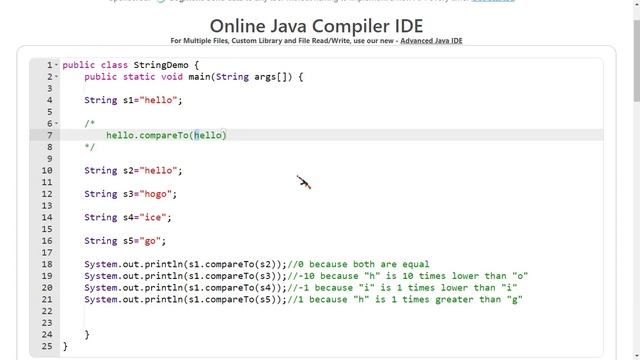Image resolution: width=640 pixels, height=360 pixels.
Task: Click the comment opener /* on line 6
Action: 89,124
